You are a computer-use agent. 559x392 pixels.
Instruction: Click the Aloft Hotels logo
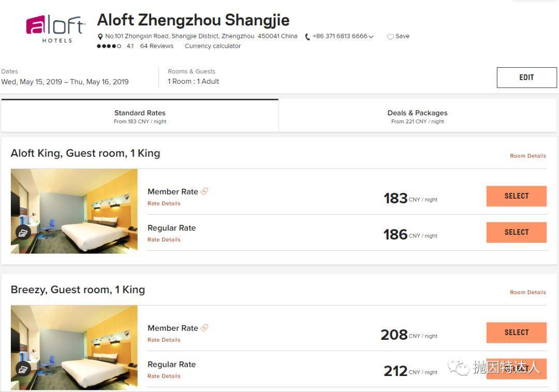(56, 28)
